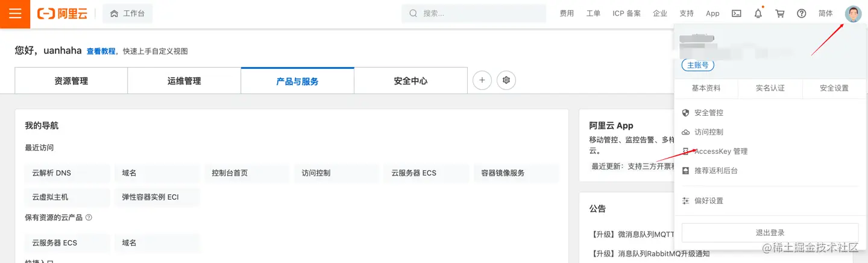
Task: Select the 产品与服务 tab
Action: 297,81
